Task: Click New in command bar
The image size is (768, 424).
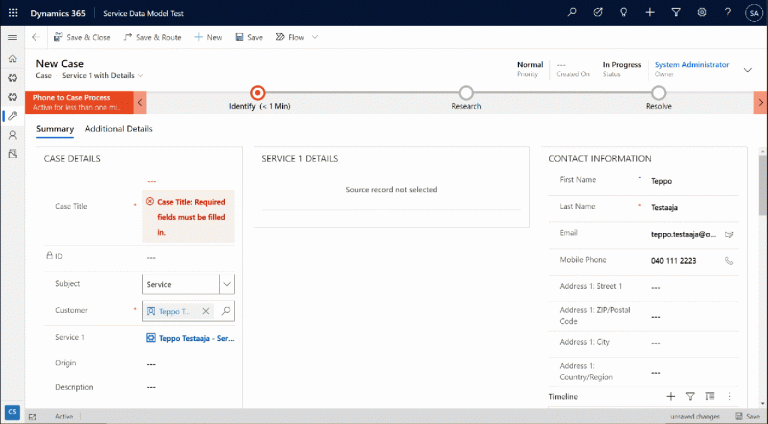Action: (208, 37)
